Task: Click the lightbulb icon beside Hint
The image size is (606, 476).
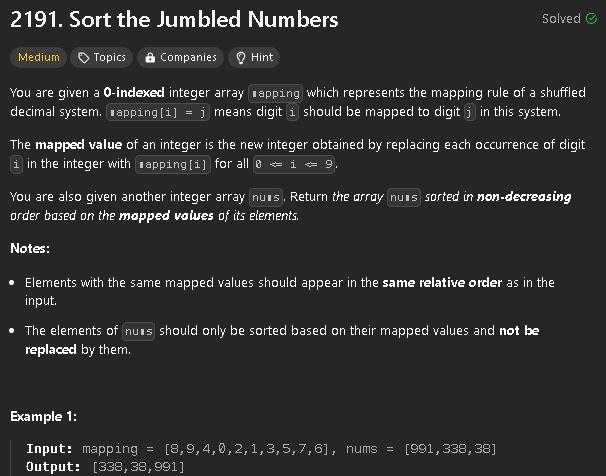Action: 241,58
